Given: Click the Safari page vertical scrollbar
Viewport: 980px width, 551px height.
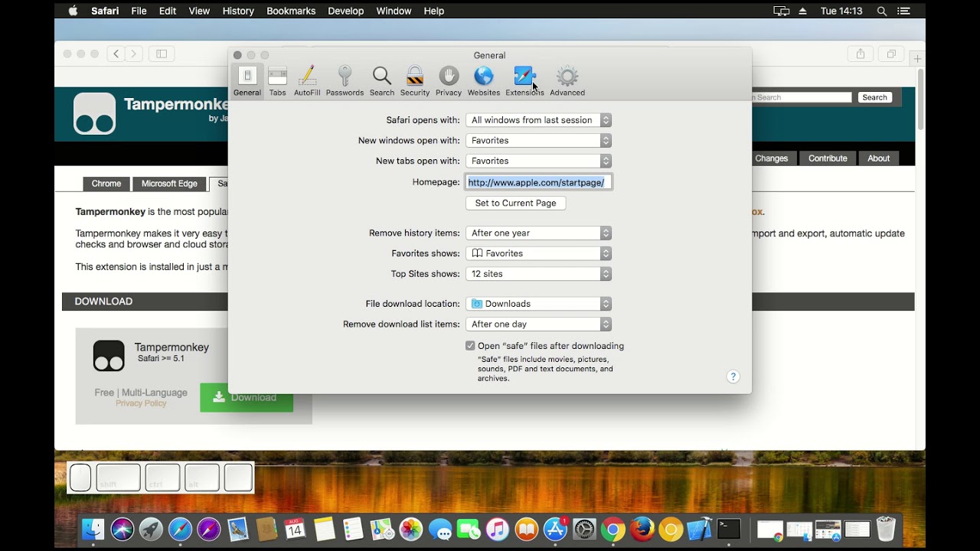Looking at the screenshot, I should tap(920, 99).
